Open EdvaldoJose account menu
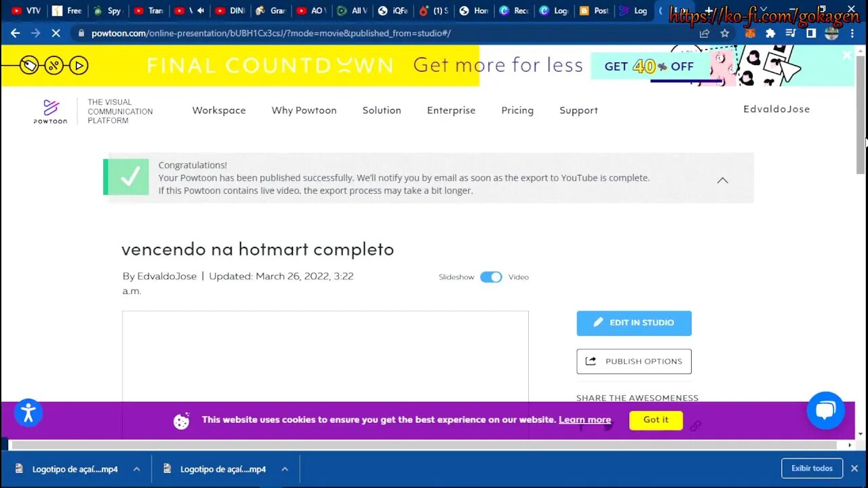This screenshot has height=488, width=868. pyautogui.click(x=776, y=109)
